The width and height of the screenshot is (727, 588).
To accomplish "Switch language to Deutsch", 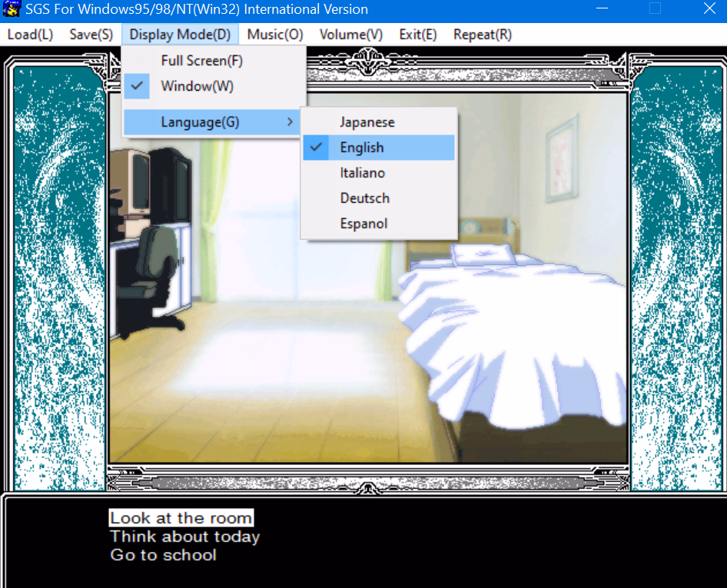I will tap(379, 198).
